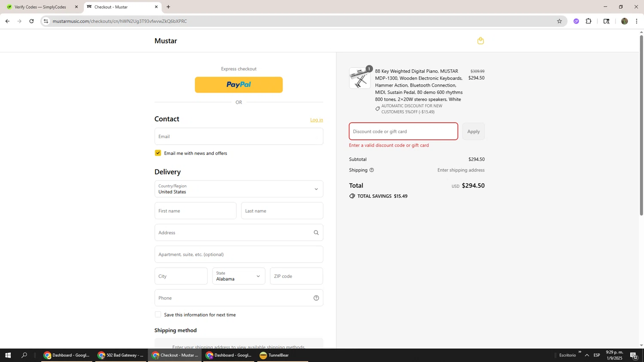Close the Checkout - Mustar tab

pos(156,7)
